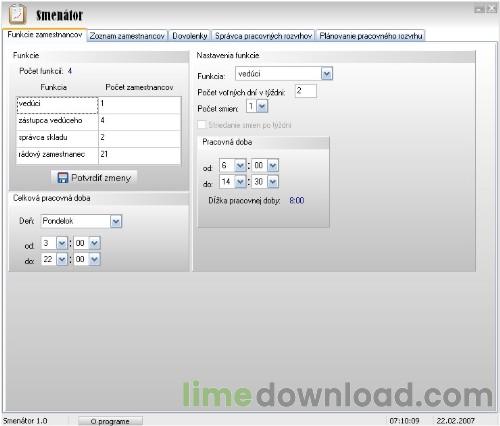This screenshot has height=426, width=500.
Task: Open Celková pracovná doba do minutes dropdown
Action: coord(94,259)
